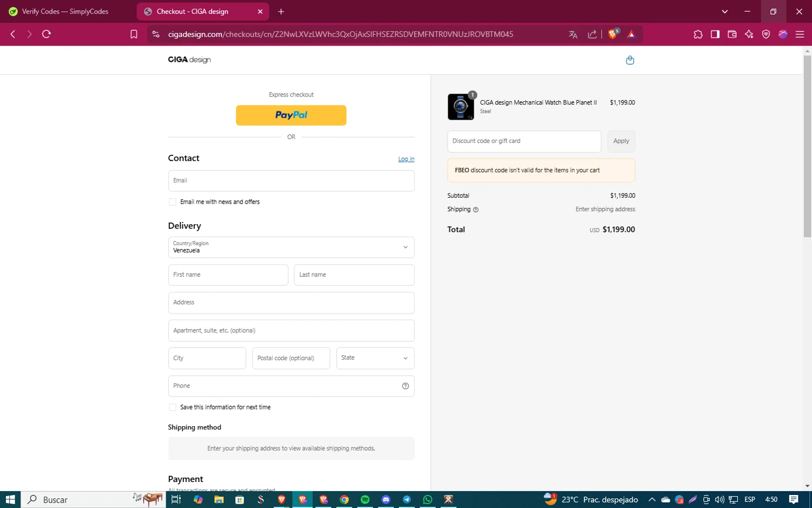Open the Brave Wallet icon
Viewport: 812px width, 508px height.
732,34
